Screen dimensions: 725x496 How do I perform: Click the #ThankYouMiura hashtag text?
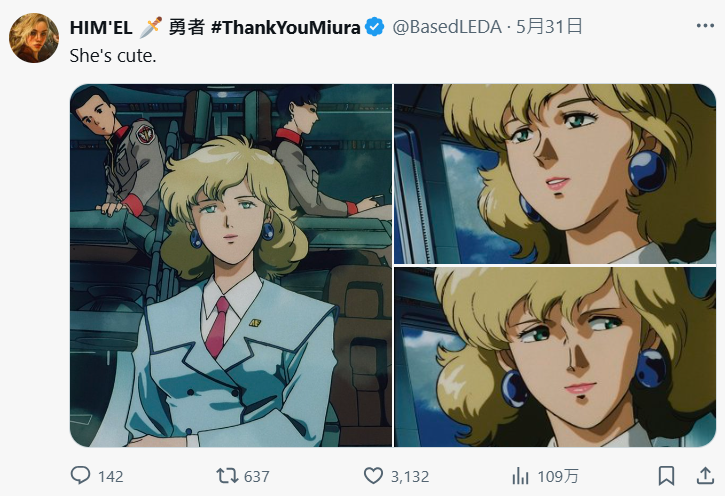click(285, 27)
